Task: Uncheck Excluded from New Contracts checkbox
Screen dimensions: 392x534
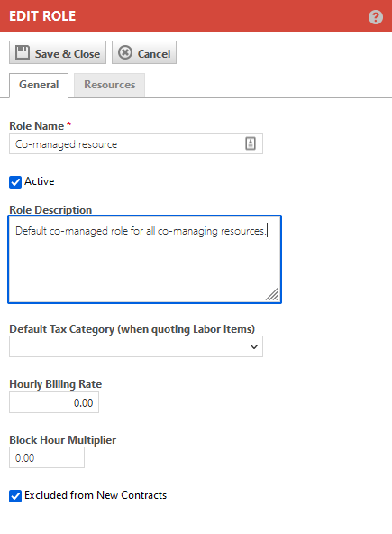Action: [x=15, y=496]
